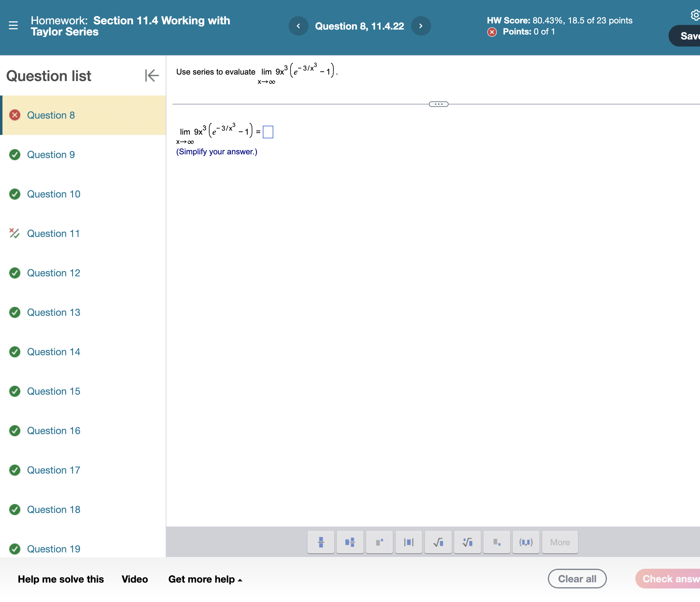Open Question 14 from the list
The width and height of the screenshot is (700, 602).
tap(53, 352)
